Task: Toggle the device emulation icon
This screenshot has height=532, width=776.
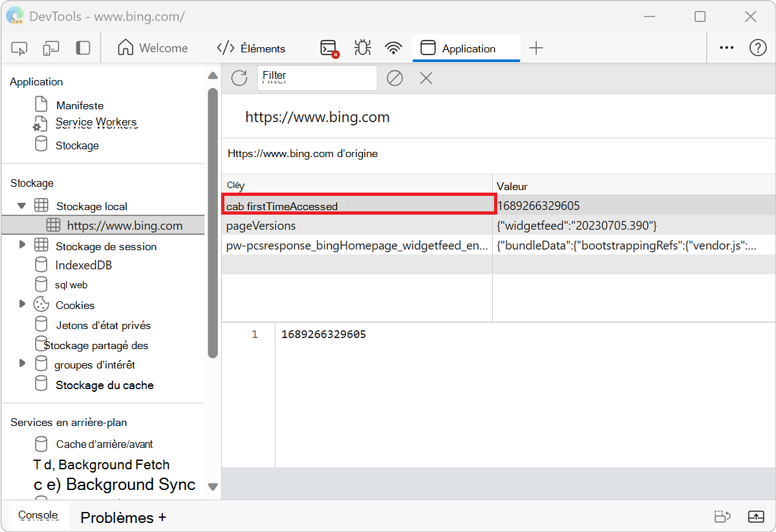Action: click(x=50, y=48)
